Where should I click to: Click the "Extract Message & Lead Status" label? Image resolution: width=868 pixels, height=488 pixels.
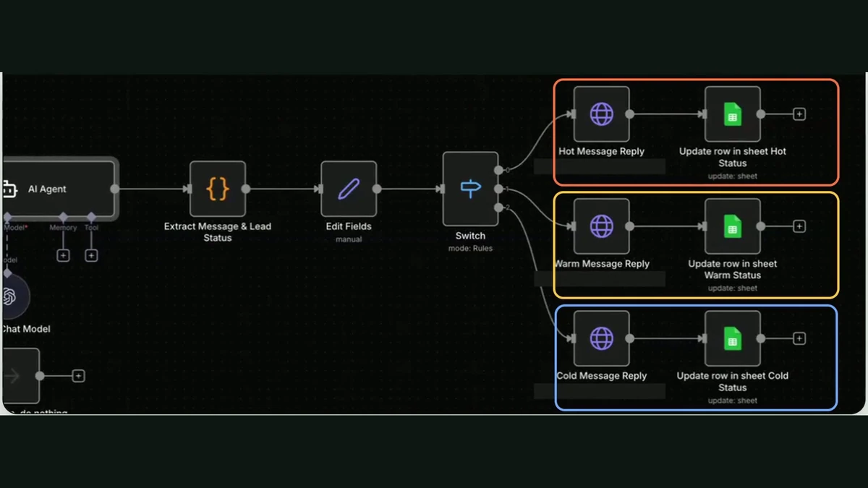click(x=218, y=232)
